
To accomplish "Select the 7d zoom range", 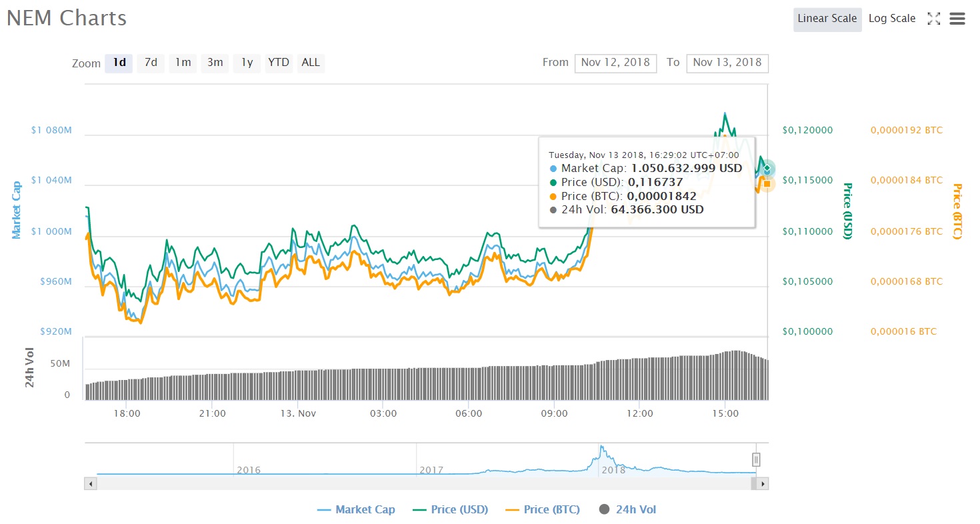I will click(x=151, y=63).
